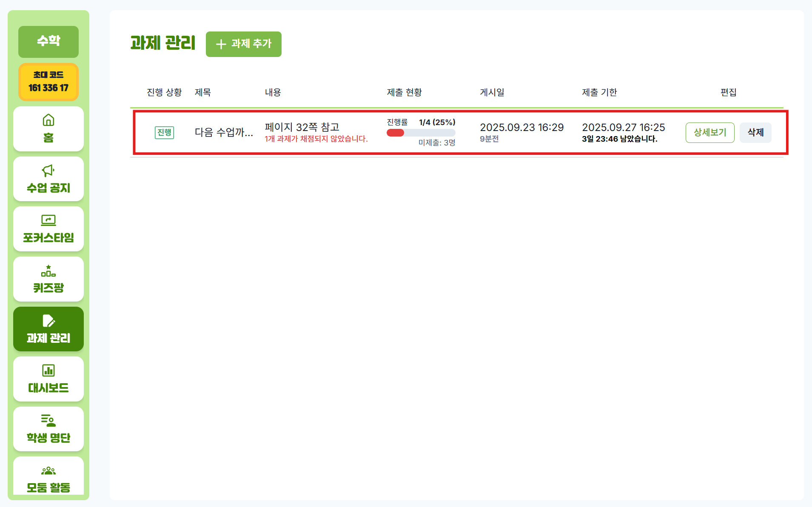
Task: Click the 진행 status badge
Action: point(164,133)
